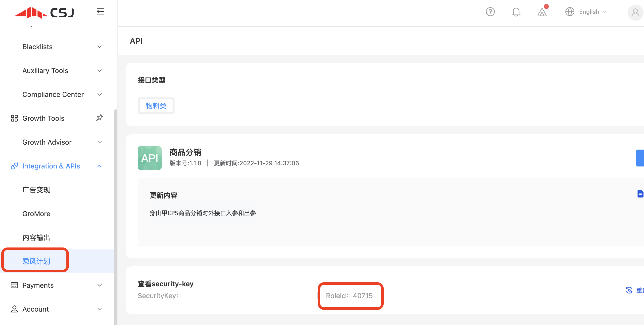Open the blue document icon
The height and width of the screenshot is (325, 644).
coord(640,194)
